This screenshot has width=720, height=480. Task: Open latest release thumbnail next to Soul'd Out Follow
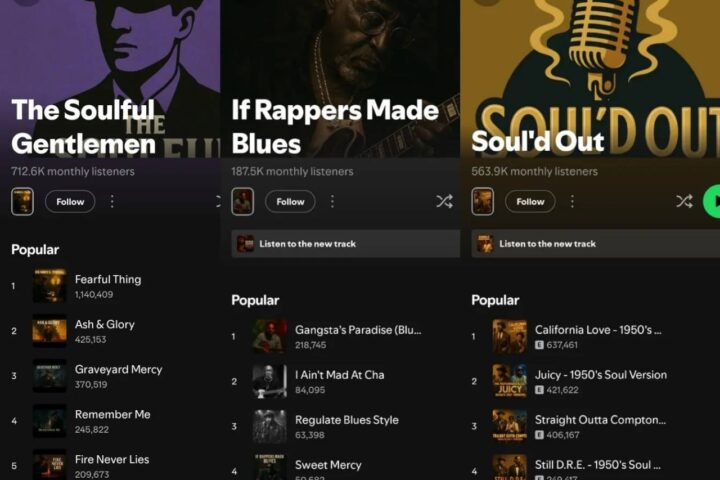tap(483, 202)
